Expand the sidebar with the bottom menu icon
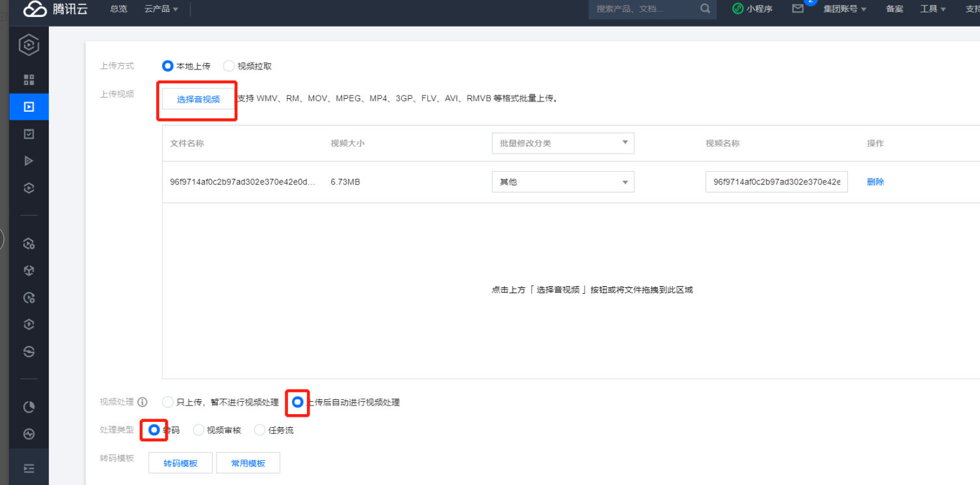980x485 pixels. 29,468
